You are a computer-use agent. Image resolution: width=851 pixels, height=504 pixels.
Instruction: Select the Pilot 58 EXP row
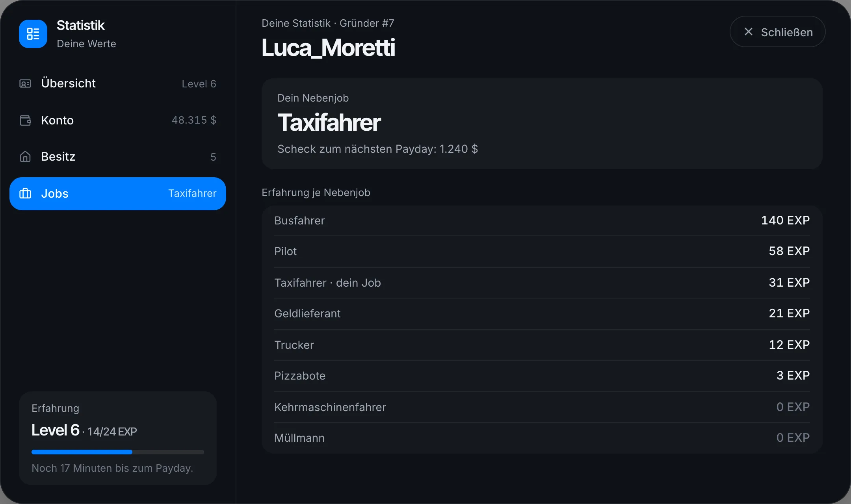point(542,251)
